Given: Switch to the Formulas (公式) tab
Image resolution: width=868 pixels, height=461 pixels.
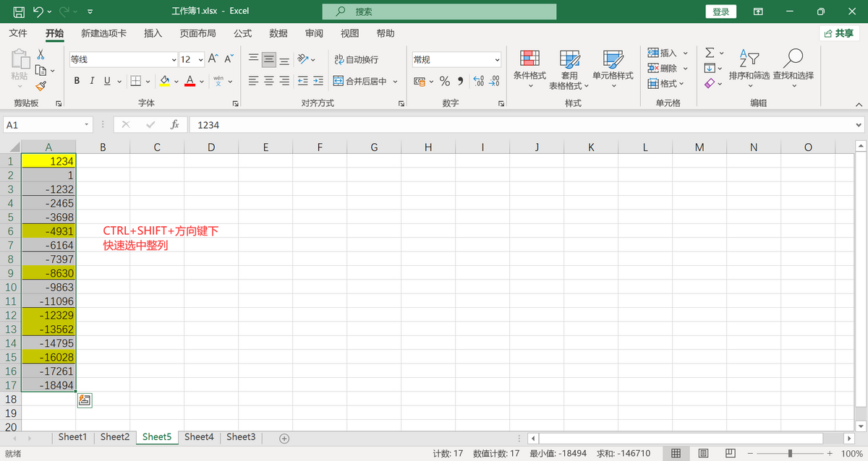Looking at the screenshot, I should (242, 33).
